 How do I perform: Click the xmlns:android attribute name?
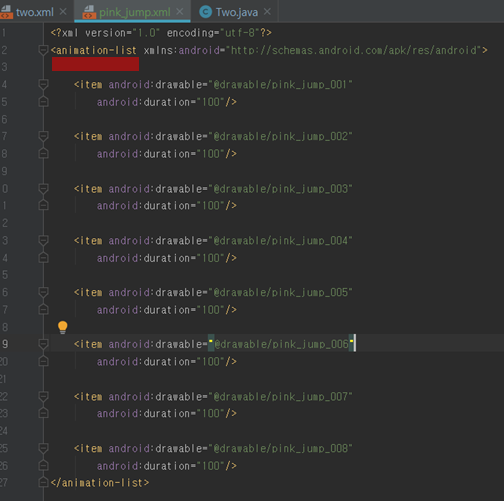pyautogui.click(x=182, y=50)
